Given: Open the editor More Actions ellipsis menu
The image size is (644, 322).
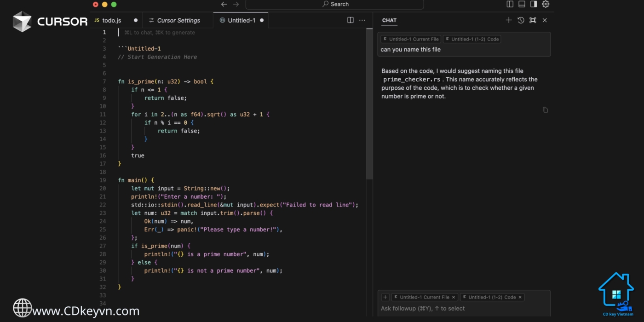Looking at the screenshot, I should pos(362,20).
